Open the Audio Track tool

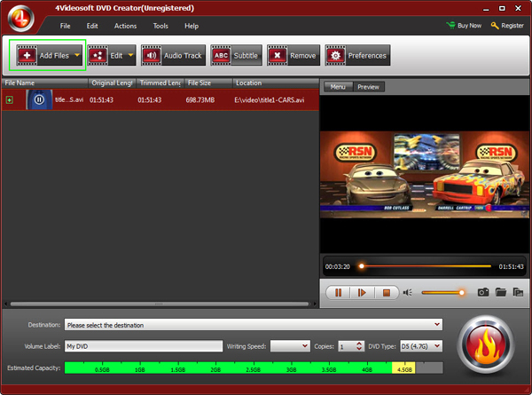(173, 55)
